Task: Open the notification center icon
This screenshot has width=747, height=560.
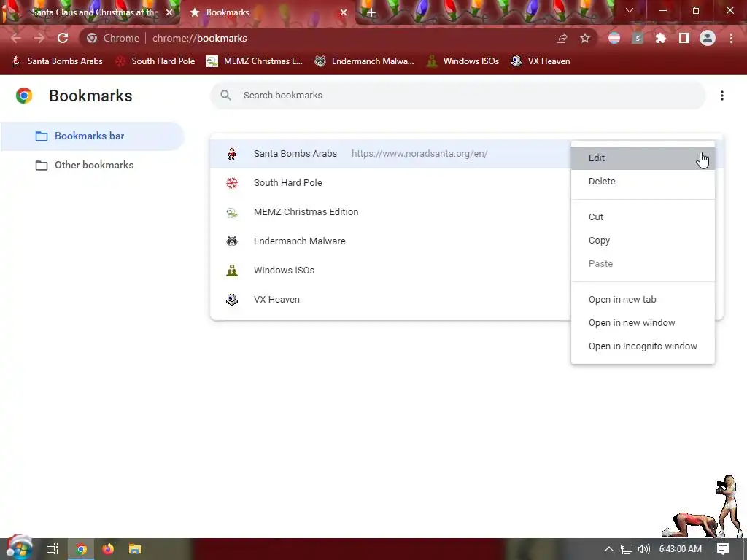Action: (723, 549)
